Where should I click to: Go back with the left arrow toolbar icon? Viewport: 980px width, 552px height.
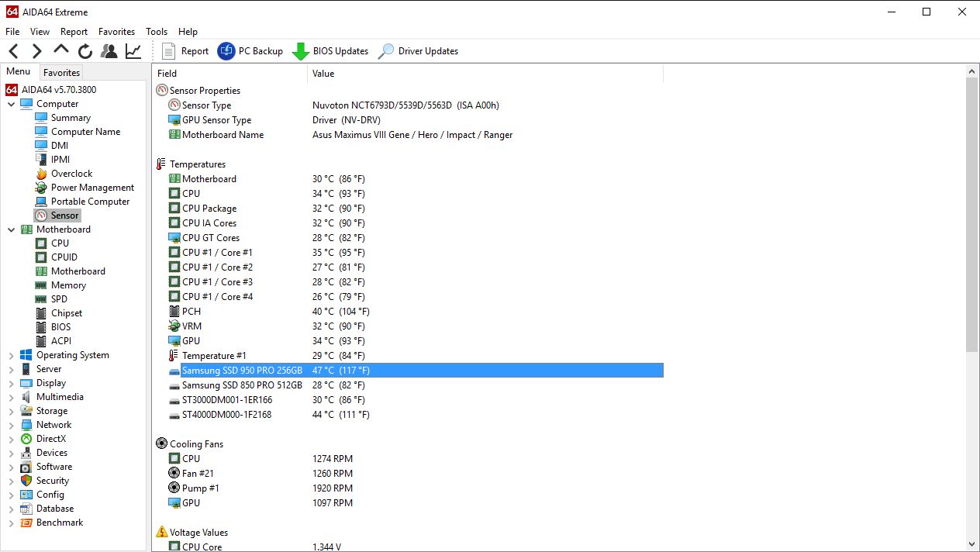coord(14,51)
